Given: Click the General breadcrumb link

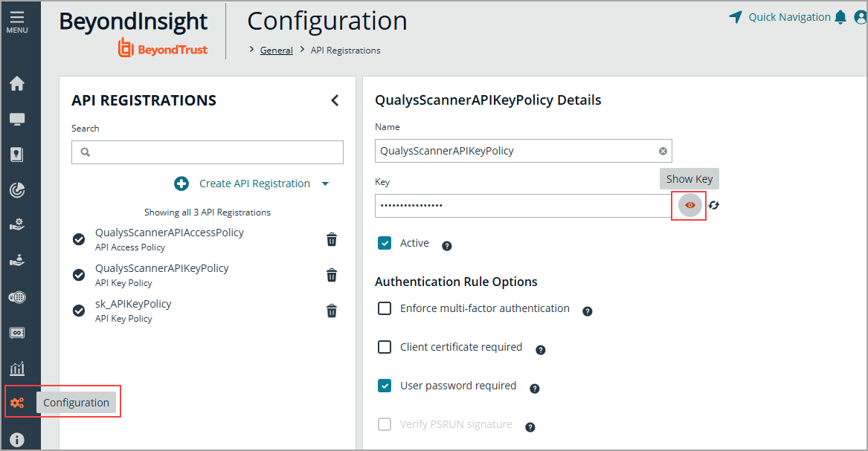Looking at the screenshot, I should [276, 51].
